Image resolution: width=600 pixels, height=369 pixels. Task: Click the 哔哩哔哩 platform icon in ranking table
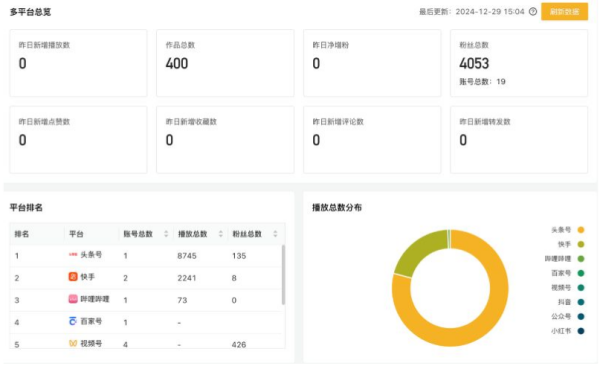(x=73, y=299)
